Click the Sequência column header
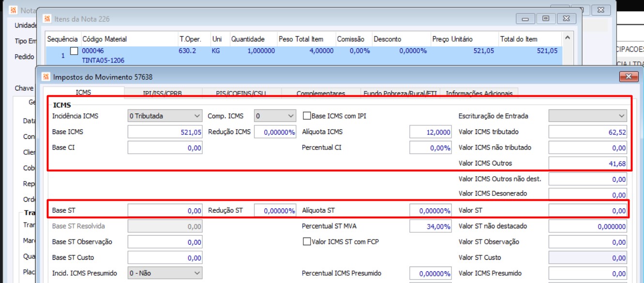 tap(63, 39)
